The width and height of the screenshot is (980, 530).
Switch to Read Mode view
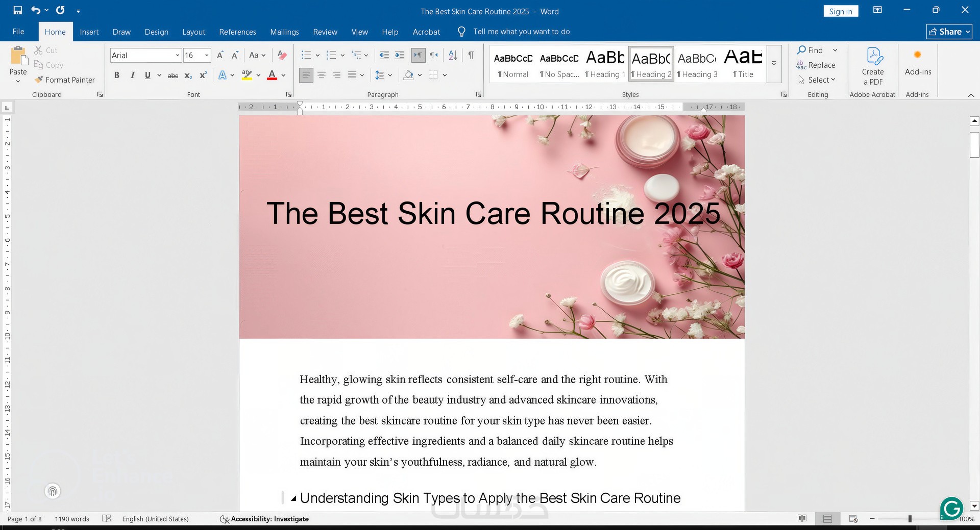[x=802, y=519]
